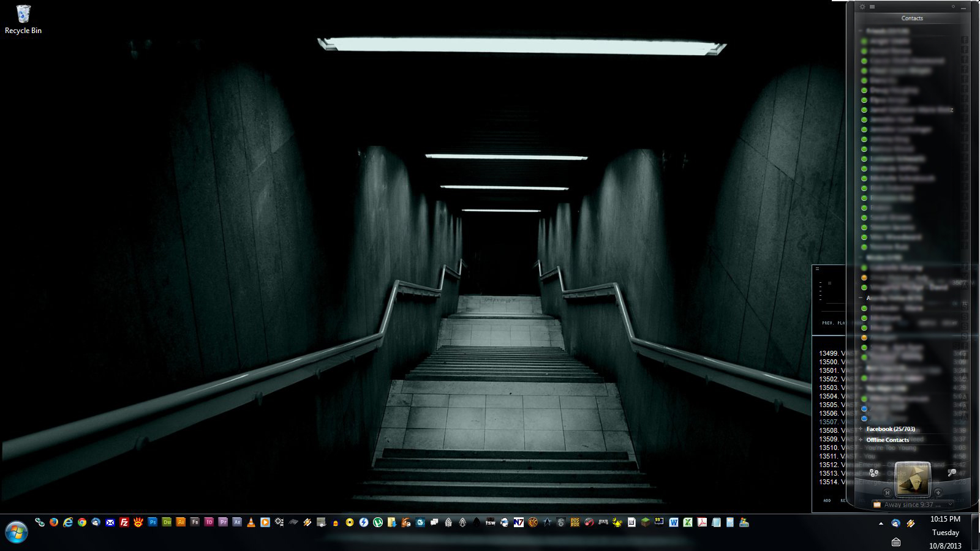Launch DOSBox from the taskbar
The image size is (980, 551).
pos(575,522)
